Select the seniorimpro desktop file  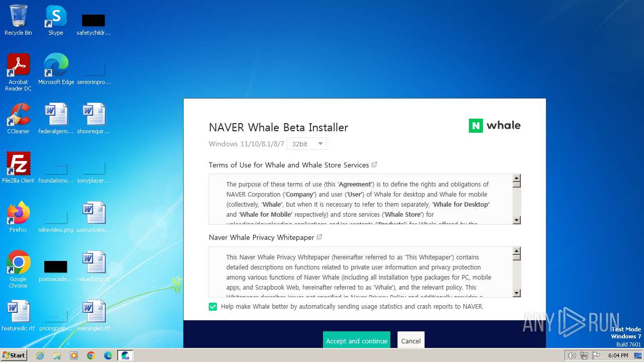94,73
